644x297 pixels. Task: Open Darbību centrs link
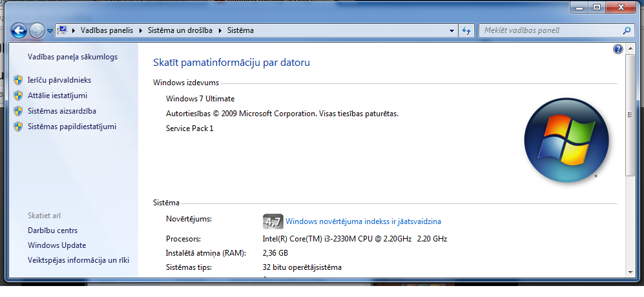(52, 230)
